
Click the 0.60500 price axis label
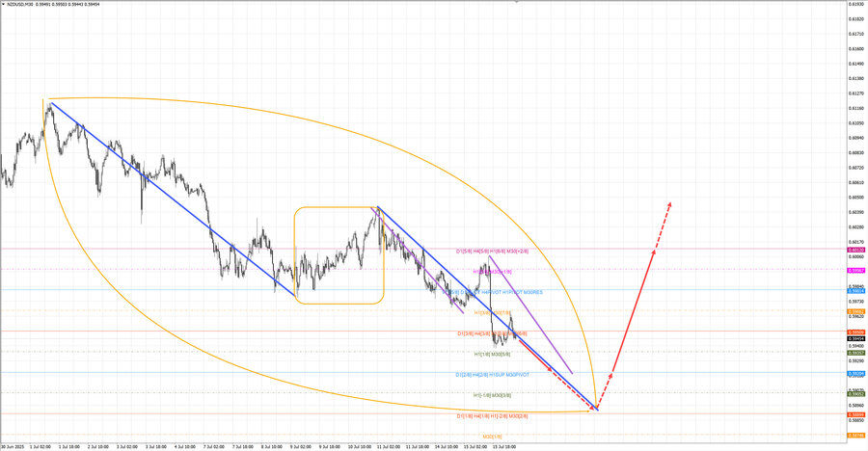click(855, 197)
